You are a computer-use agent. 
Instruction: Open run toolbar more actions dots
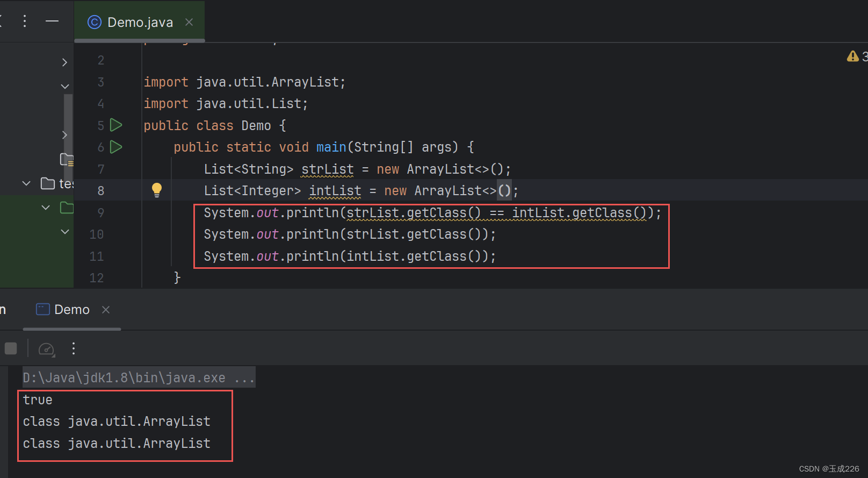pos(74,348)
